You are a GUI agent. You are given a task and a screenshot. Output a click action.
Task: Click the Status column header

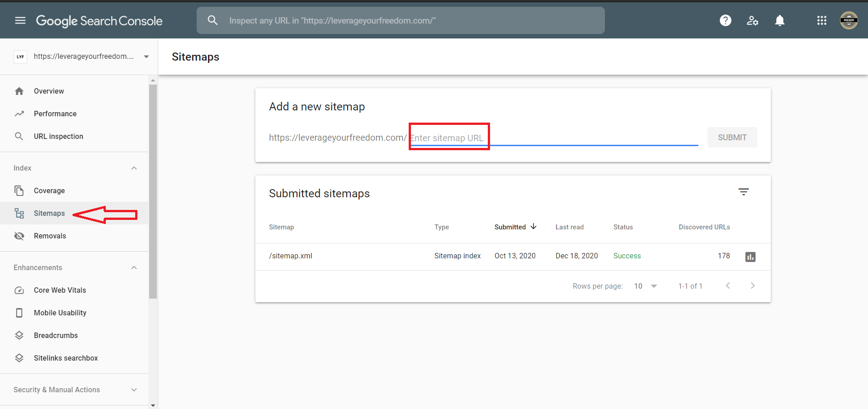click(x=623, y=227)
